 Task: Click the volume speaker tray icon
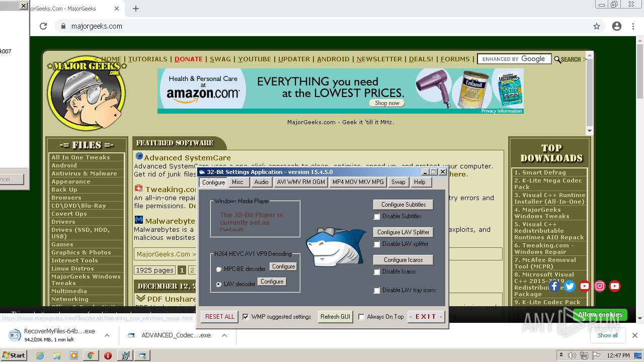tap(572, 355)
